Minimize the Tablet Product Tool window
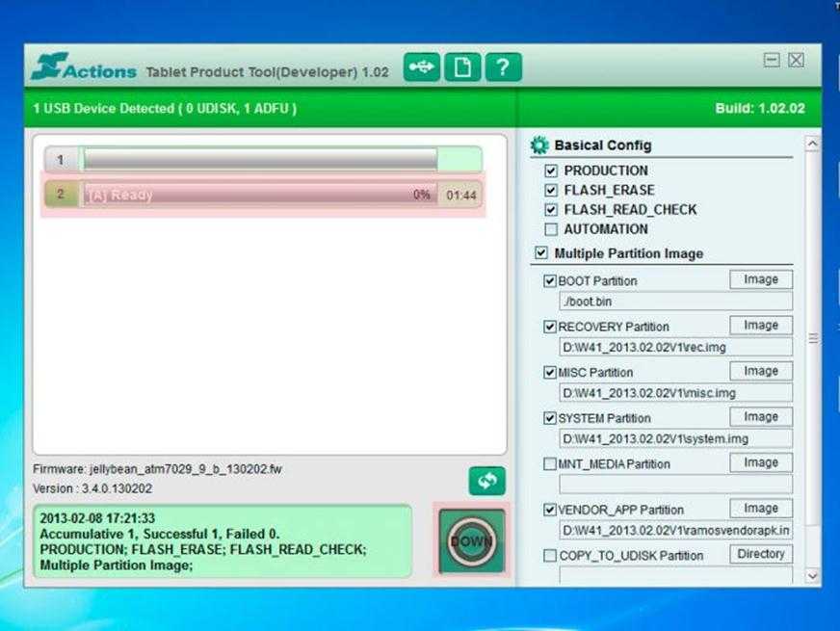 pyautogui.click(x=772, y=61)
